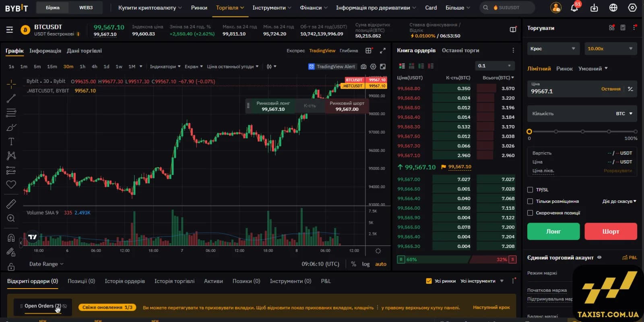
Task: Uncheck the 'Усі ринки' checkbox
Action: (x=429, y=281)
